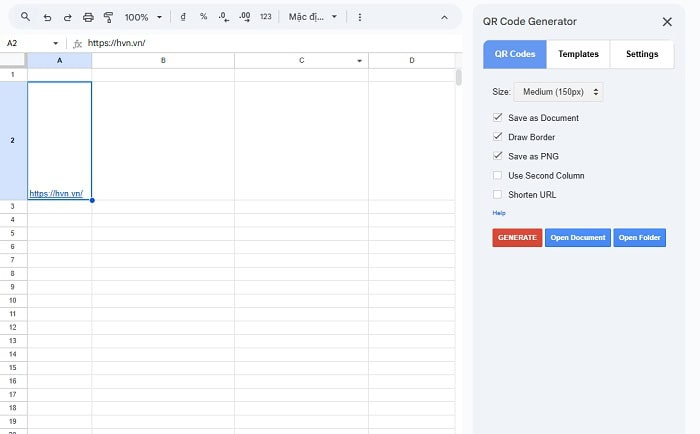Click the vertical scrollbar thumb of sheet
This screenshot has width=700, height=434.
click(458, 77)
